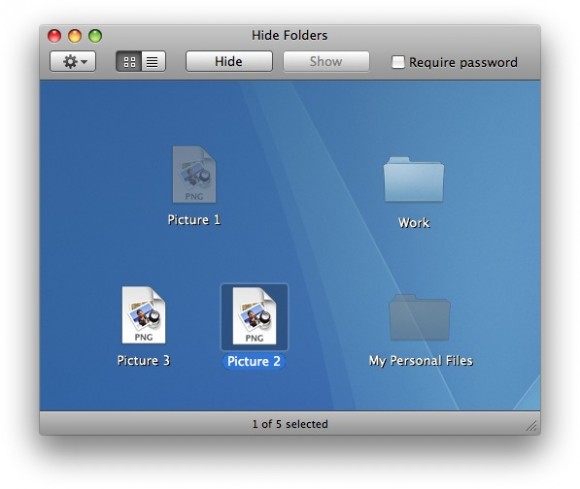
Task: Close the Hide Folders window
Action: pyautogui.click(x=54, y=36)
